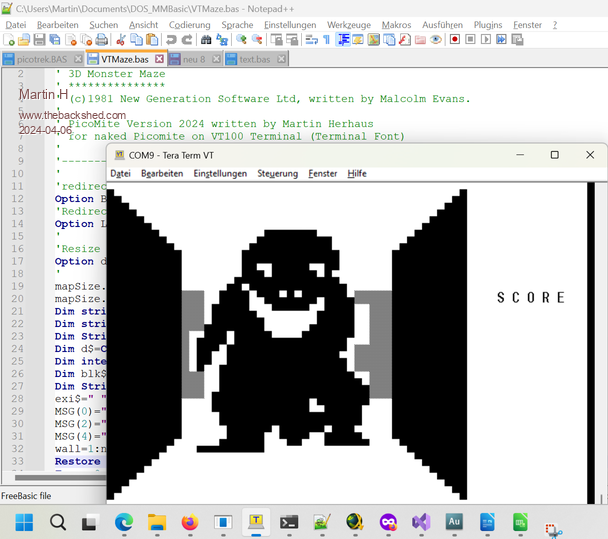Open the Datei menu in Tera Term
Viewport: 608px width, 539px height.
(x=120, y=173)
